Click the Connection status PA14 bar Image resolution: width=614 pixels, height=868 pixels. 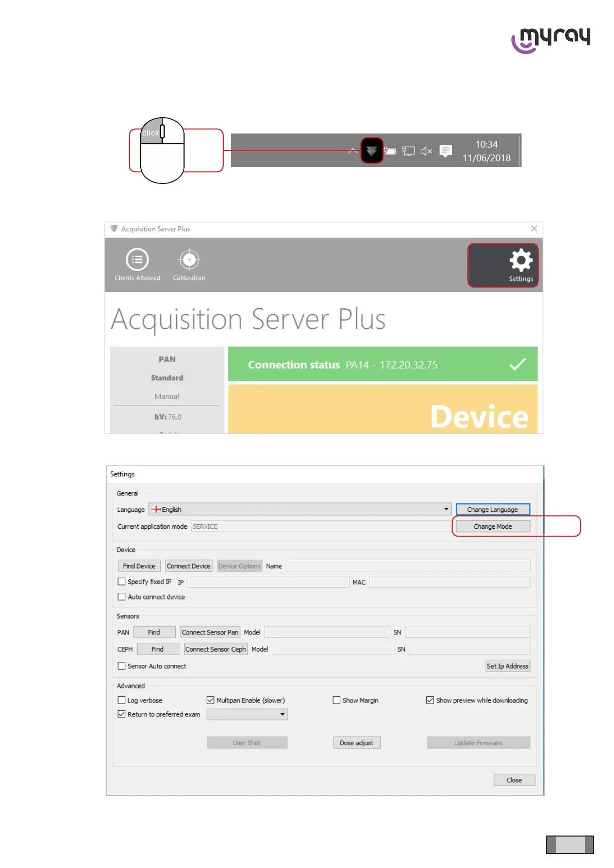click(383, 364)
